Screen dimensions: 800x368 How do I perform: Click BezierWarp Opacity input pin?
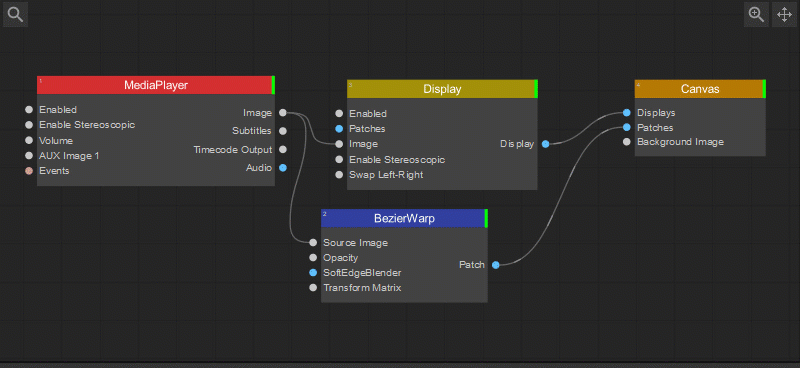point(313,258)
